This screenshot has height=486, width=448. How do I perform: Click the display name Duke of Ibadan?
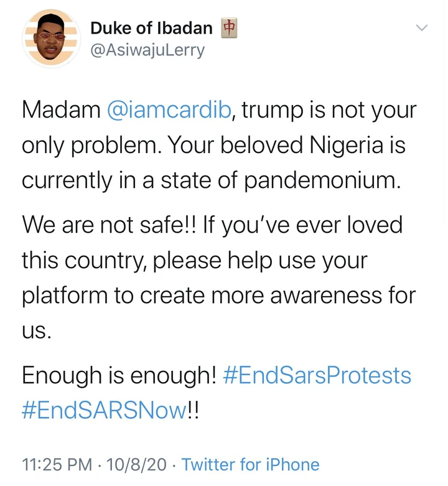click(151, 28)
